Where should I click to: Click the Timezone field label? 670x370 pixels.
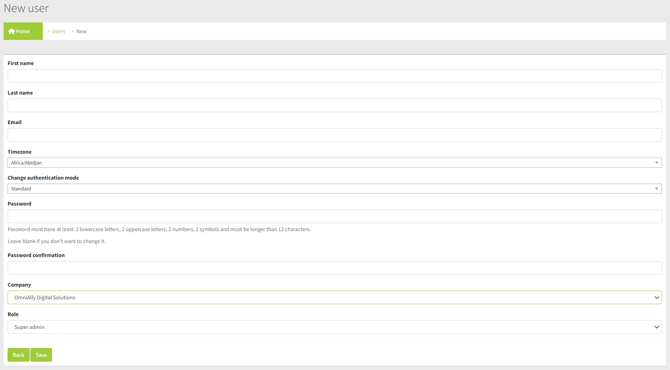[20, 152]
